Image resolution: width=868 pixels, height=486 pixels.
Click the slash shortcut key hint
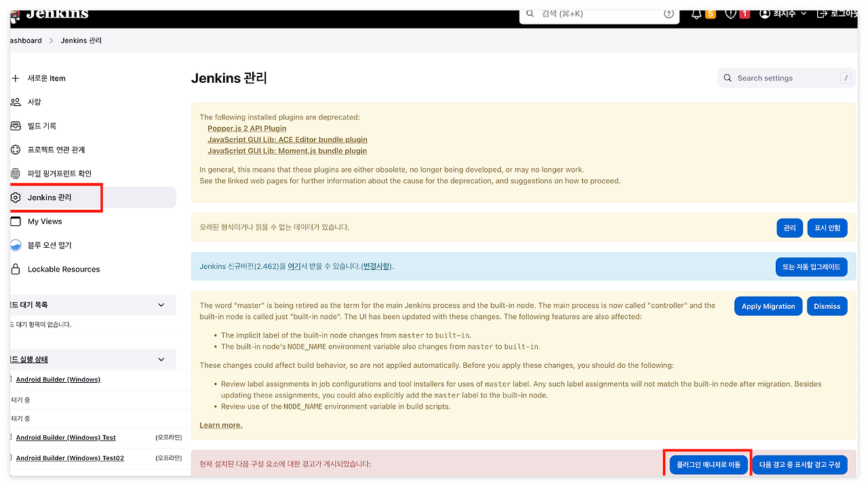point(846,78)
